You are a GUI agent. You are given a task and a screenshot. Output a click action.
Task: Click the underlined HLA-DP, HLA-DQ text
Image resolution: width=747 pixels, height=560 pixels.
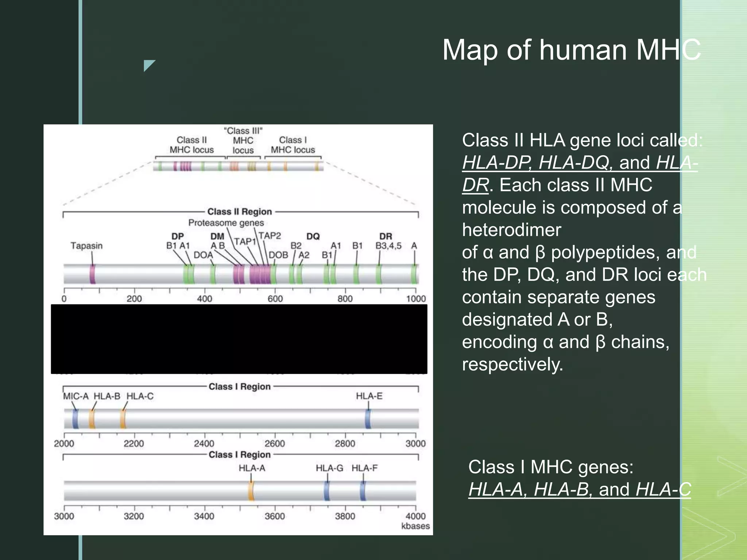[538, 163]
